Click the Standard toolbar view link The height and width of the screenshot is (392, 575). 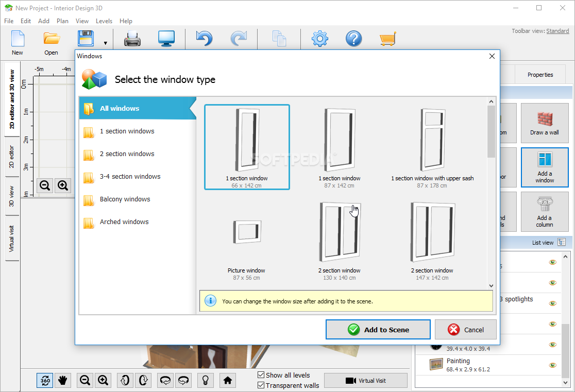(x=557, y=31)
